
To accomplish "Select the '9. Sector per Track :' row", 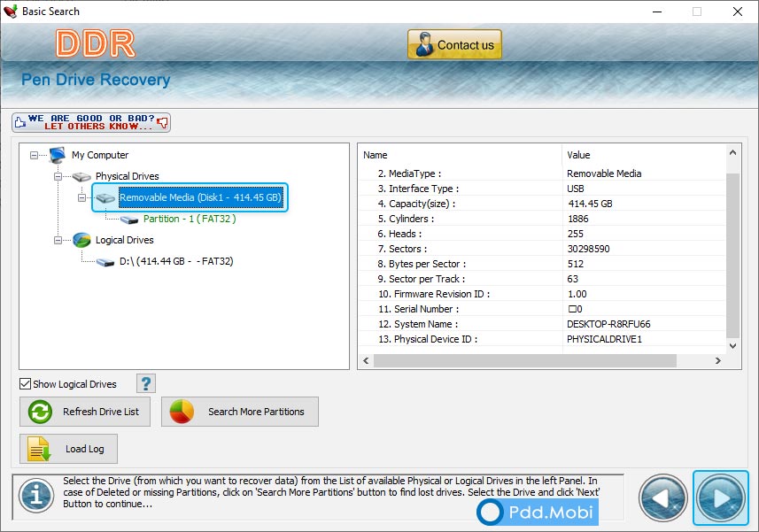I will pyautogui.click(x=542, y=279).
